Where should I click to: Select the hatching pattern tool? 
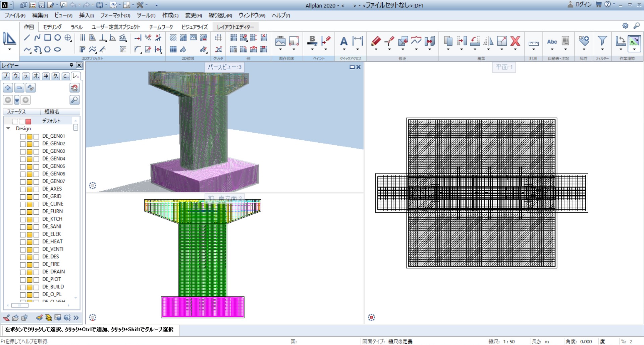click(173, 38)
